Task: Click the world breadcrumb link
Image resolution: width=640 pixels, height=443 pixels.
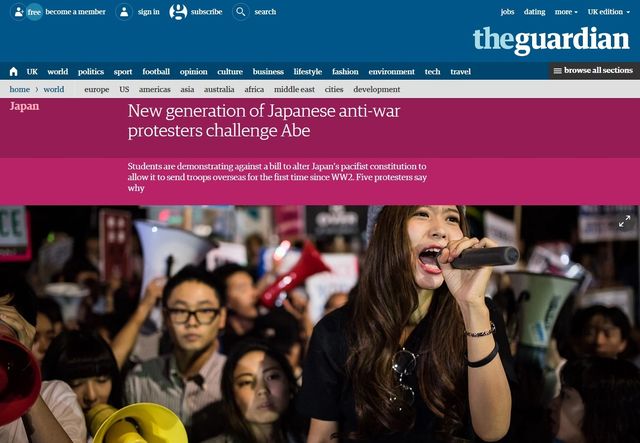Action: pyautogui.click(x=54, y=89)
